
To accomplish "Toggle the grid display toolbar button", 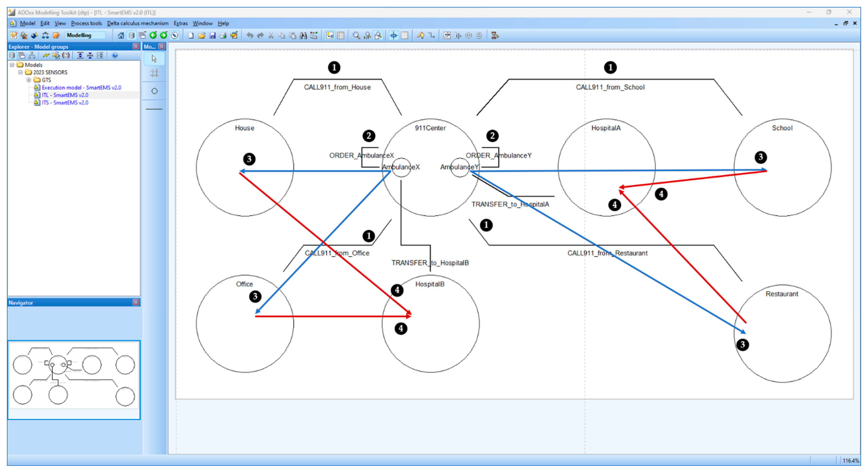I will [405, 35].
